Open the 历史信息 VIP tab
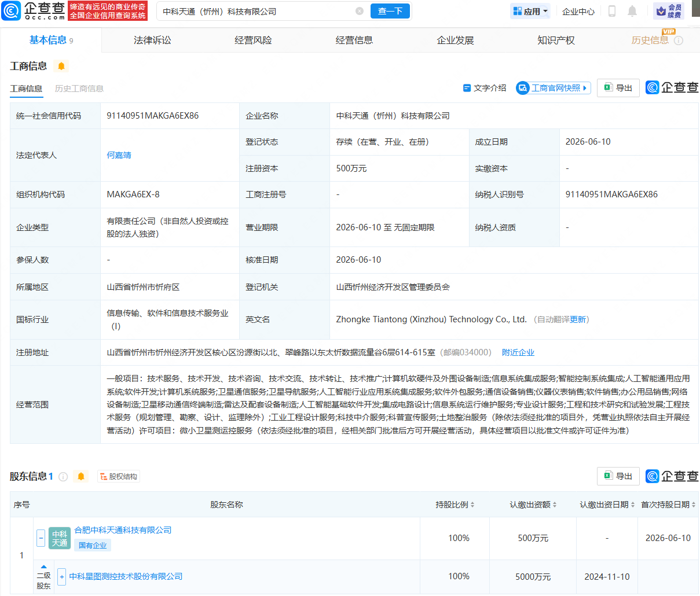The height and width of the screenshot is (596, 700). [x=650, y=40]
